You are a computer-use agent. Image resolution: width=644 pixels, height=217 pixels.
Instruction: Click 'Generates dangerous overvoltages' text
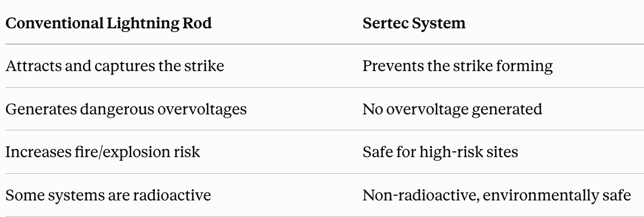pyautogui.click(x=126, y=109)
